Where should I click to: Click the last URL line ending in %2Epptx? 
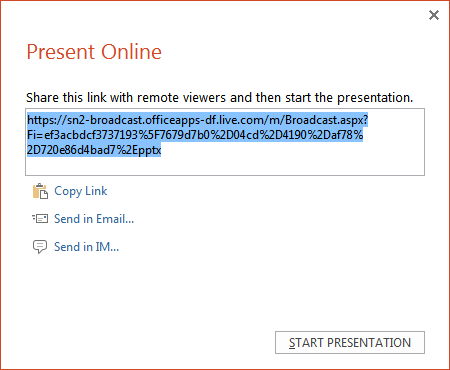click(94, 150)
